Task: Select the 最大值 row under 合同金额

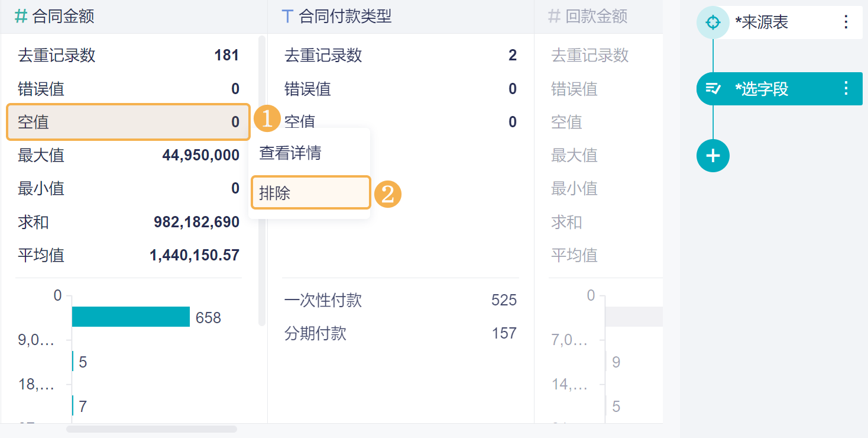Action: pos(128,155)
